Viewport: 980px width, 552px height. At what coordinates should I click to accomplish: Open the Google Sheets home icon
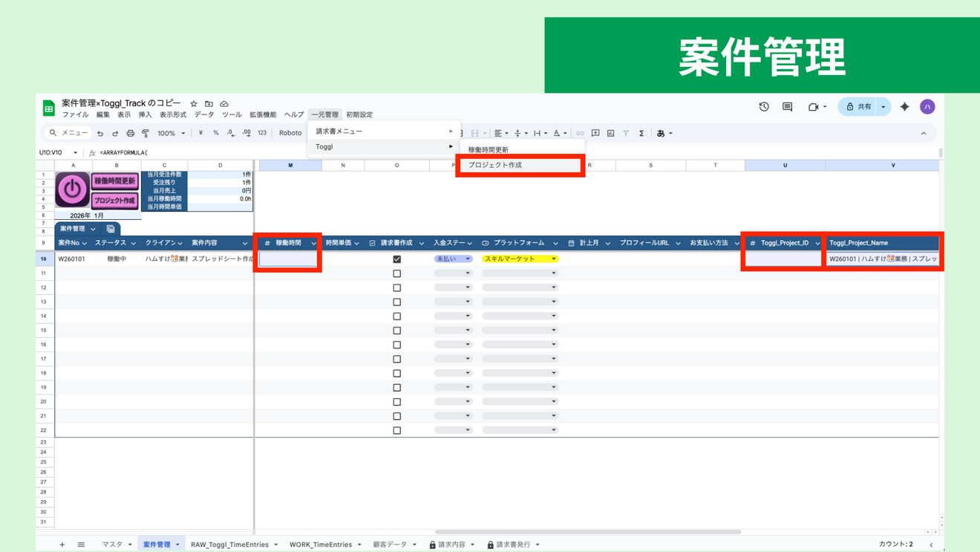tap(49, 108)
